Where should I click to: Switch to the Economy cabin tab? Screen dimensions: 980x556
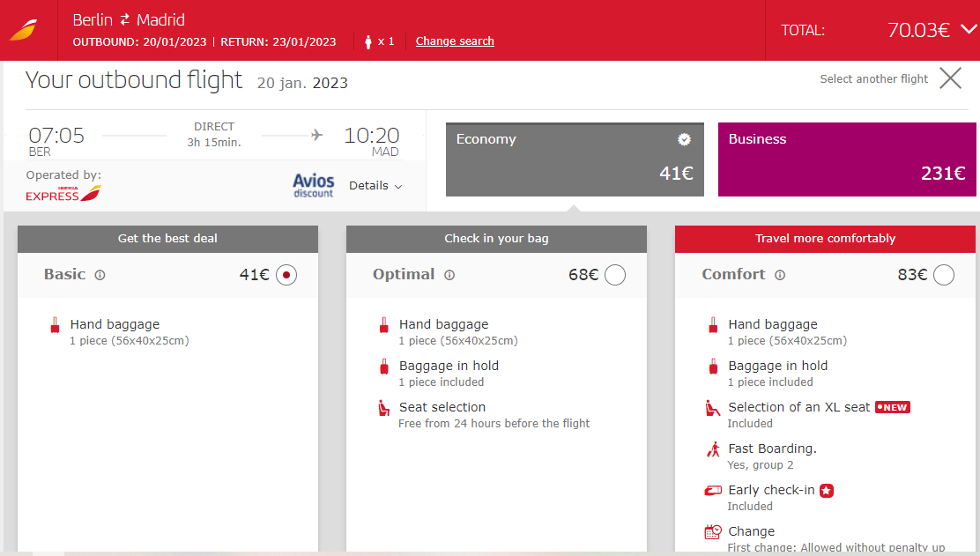click(x=575, y=159)
